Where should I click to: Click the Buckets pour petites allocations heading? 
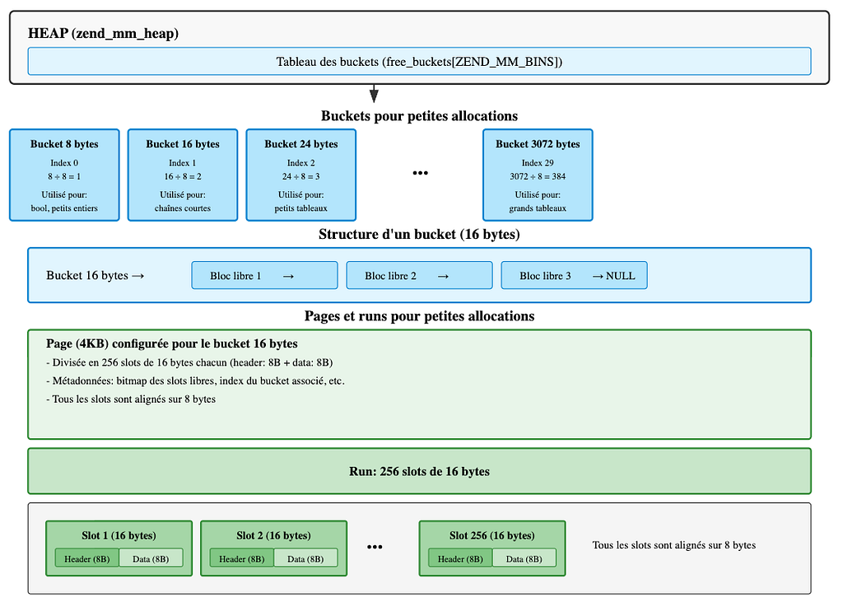[419, 115]
